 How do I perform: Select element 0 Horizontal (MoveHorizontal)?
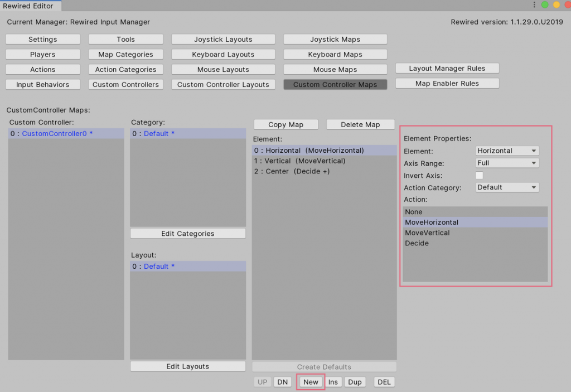tap(324, 150)
